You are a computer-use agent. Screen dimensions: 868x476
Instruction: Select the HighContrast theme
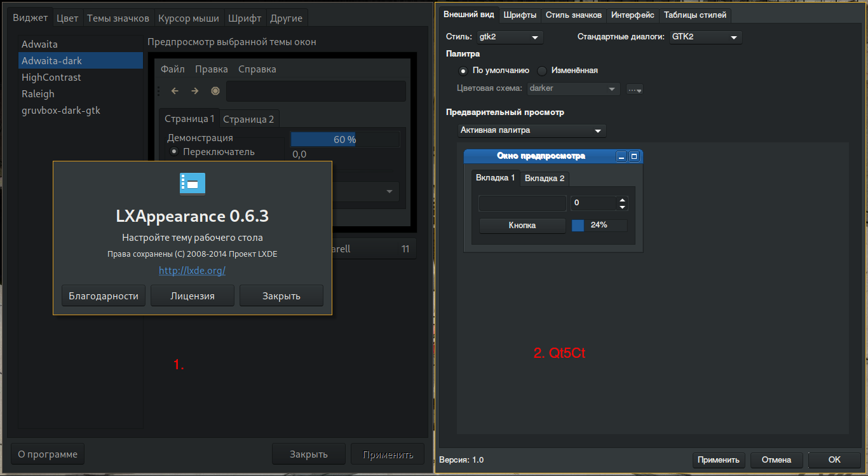point(81,78)
